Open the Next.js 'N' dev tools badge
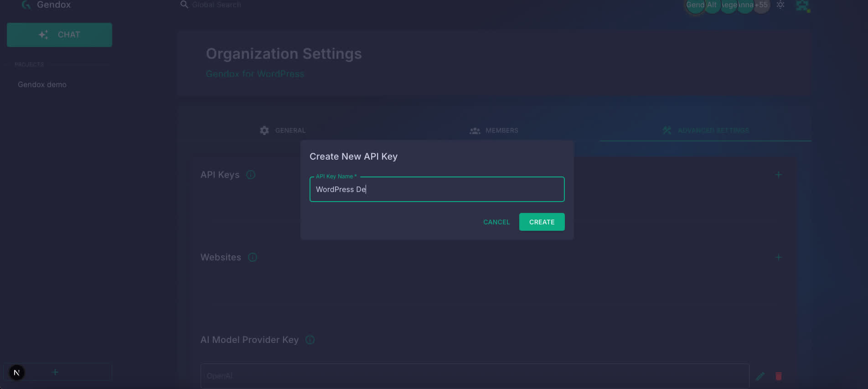The image size is (868, 389). (x=17, y=373)
